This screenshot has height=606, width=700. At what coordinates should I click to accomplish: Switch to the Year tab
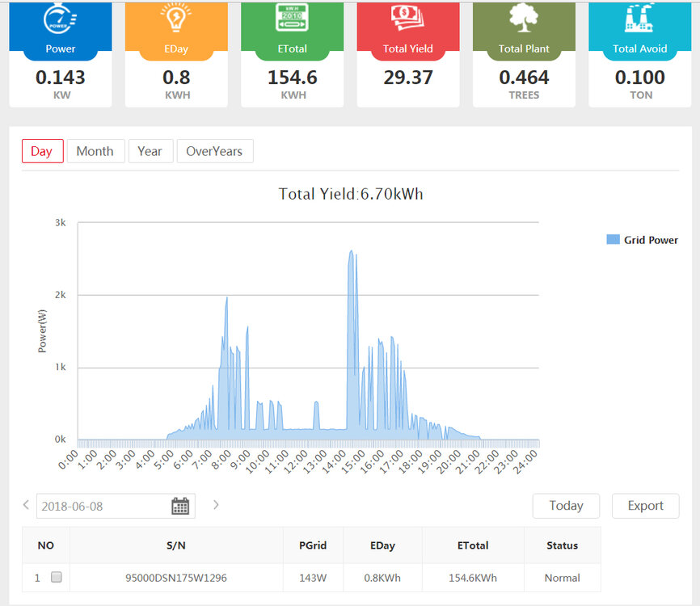pos(150,151)
